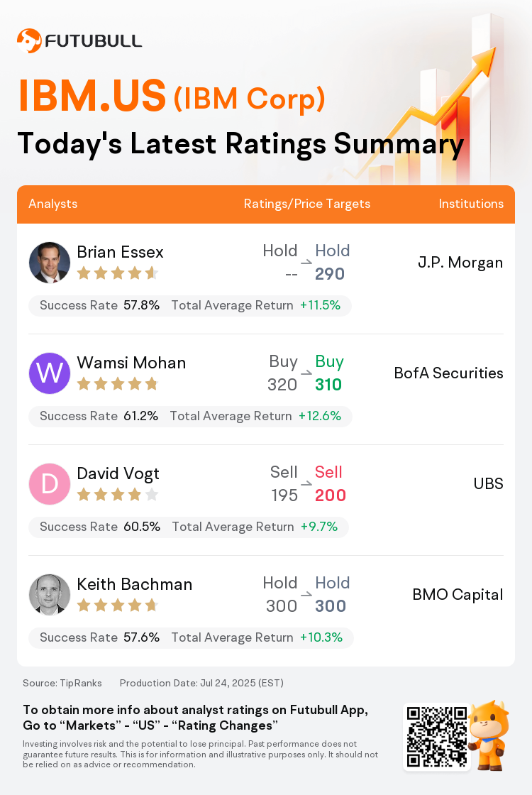
Task: Select the Institutions column header
Action: [471, 204]
